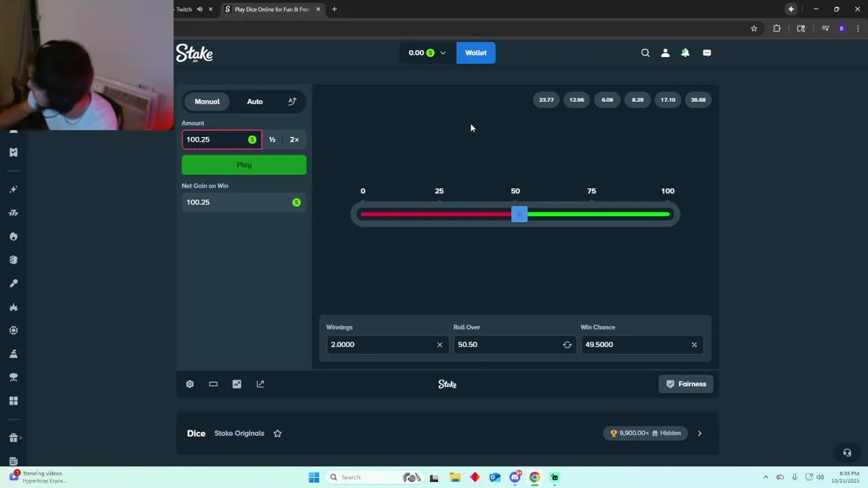Click the sparkle icon in sidebar
The image size is (868, 488).
13,190
